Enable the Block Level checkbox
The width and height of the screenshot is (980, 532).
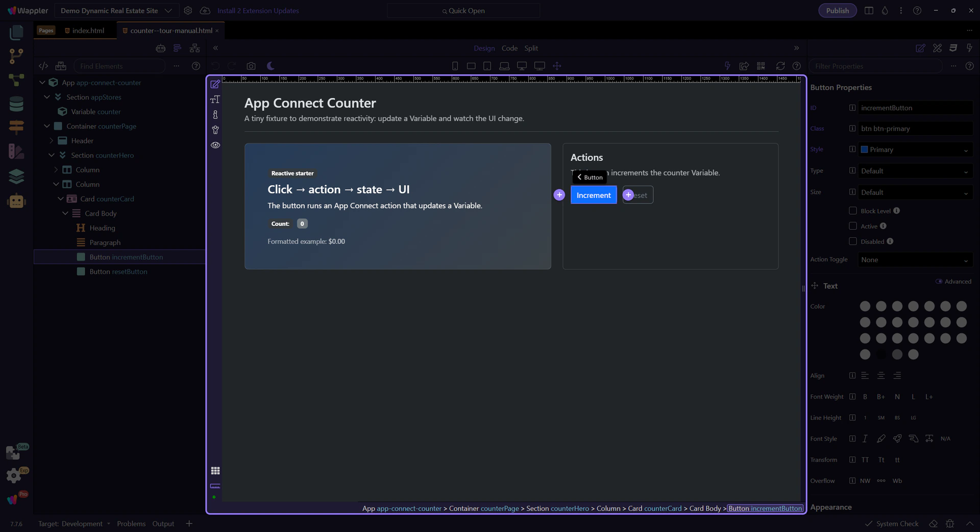(852, 211)
